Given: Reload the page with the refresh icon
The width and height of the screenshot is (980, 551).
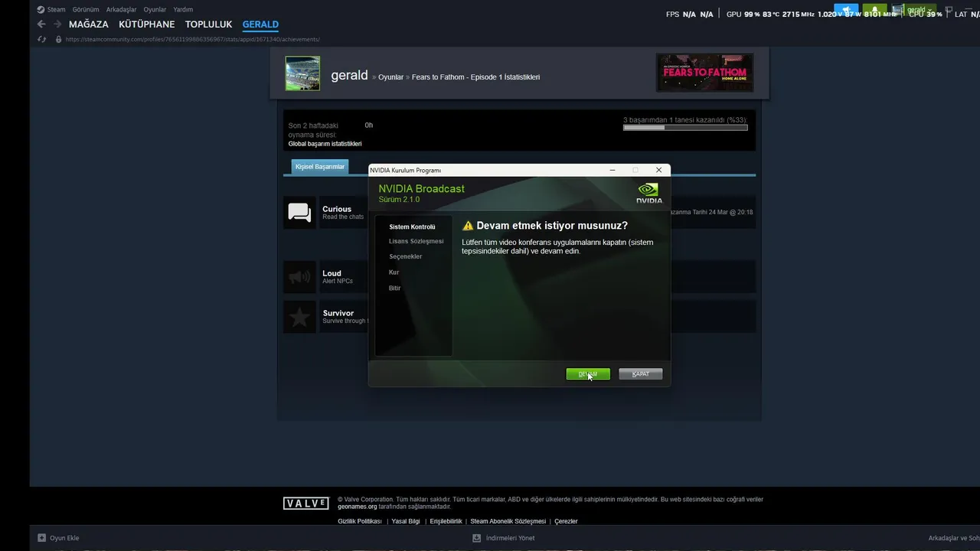Looking at the screenshot, I should [41, 39].
